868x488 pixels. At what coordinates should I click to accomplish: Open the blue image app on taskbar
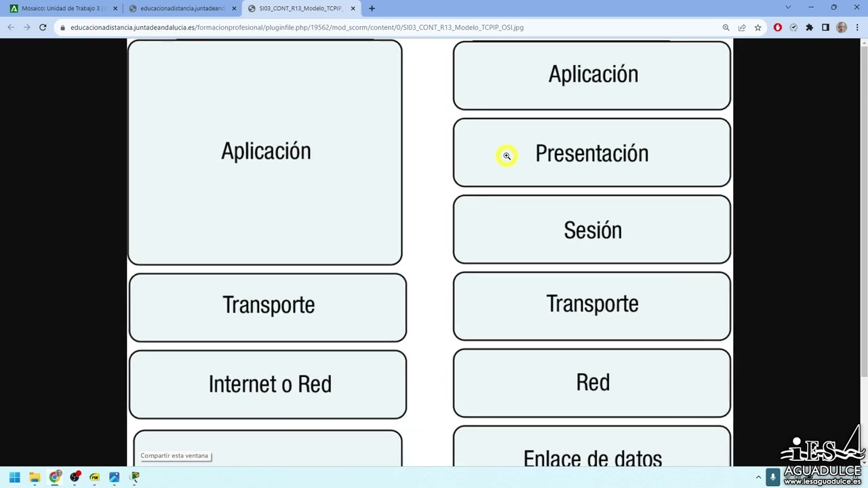pyautogui.click(x=114, y=477)
